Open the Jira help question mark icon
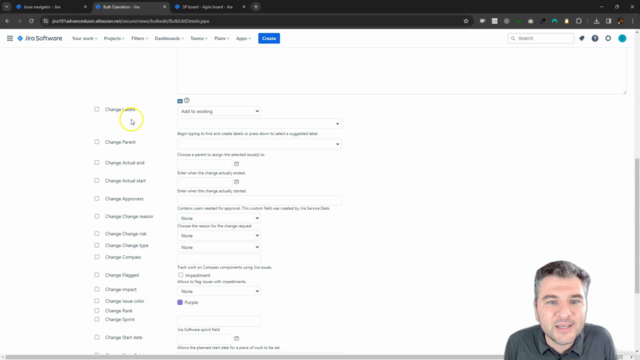The width and height of the screenshot is (640, 360). (595, 38)
